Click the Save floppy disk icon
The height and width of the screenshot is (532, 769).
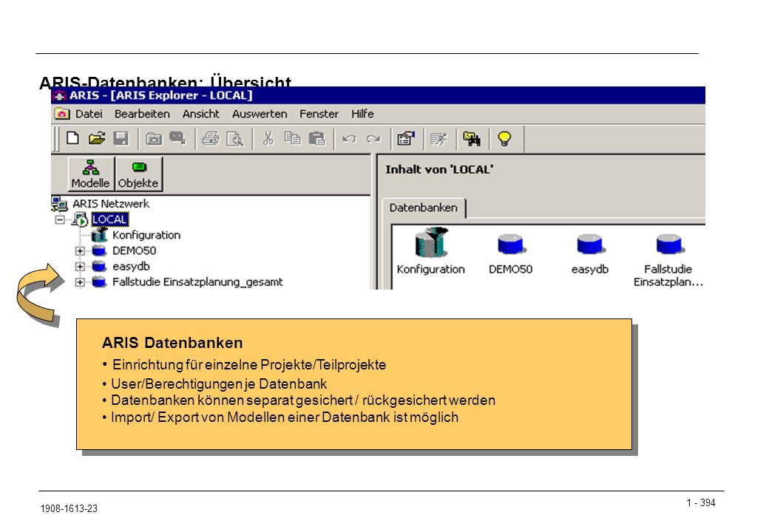tap(121, 139)
